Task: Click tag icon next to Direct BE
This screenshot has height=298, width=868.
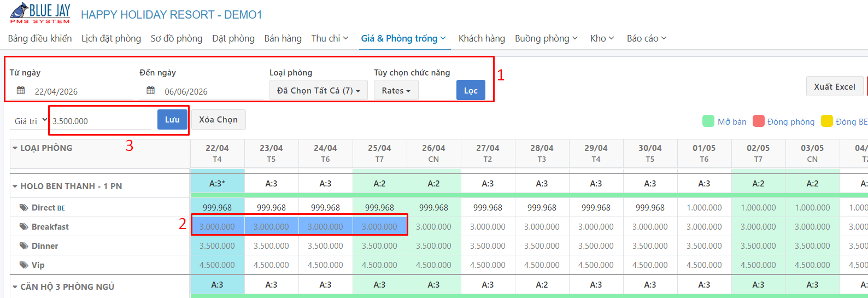Action: (24, 207)
